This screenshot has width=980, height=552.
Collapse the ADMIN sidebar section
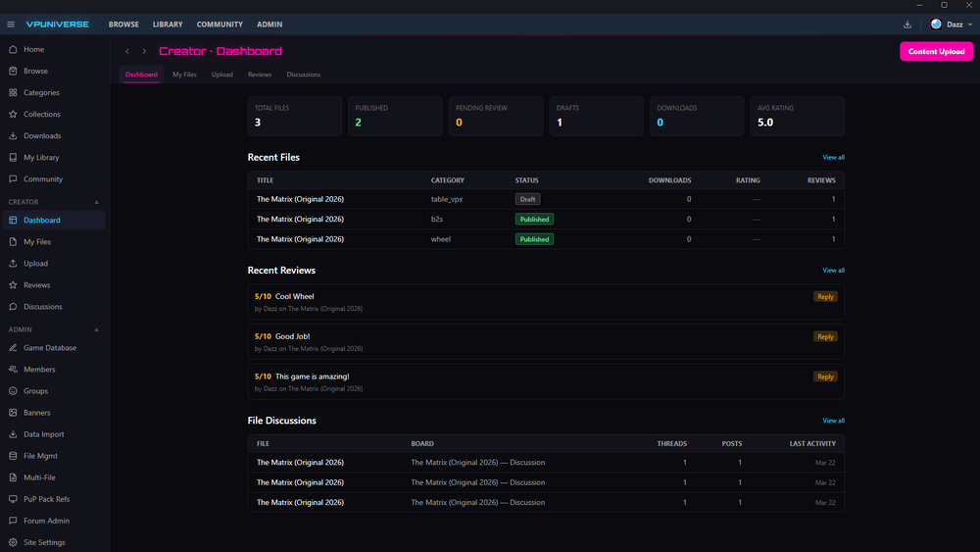pos(96,329)
